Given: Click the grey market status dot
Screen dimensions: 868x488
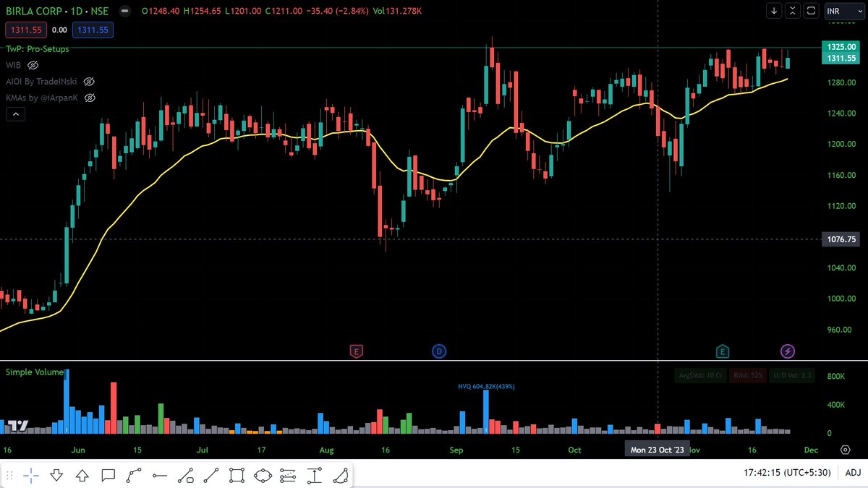Looking at the screenshot, I should (x=125, y=12).
